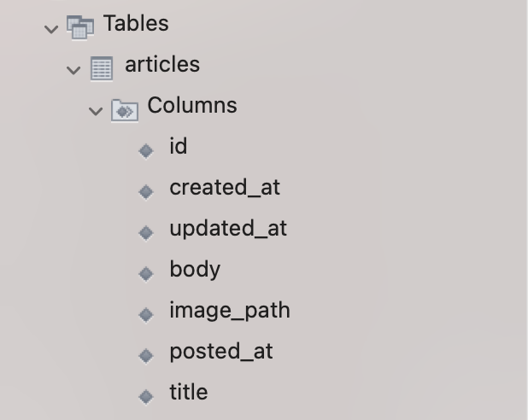Click the diamond icon beside title
The height and width of the screenshot is (420, 528).
146,396
